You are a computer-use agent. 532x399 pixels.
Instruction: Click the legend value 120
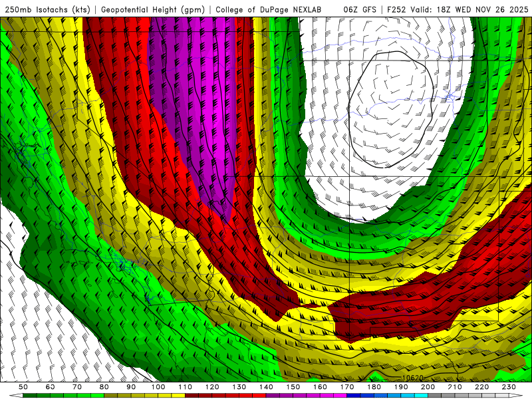point(212,387)
